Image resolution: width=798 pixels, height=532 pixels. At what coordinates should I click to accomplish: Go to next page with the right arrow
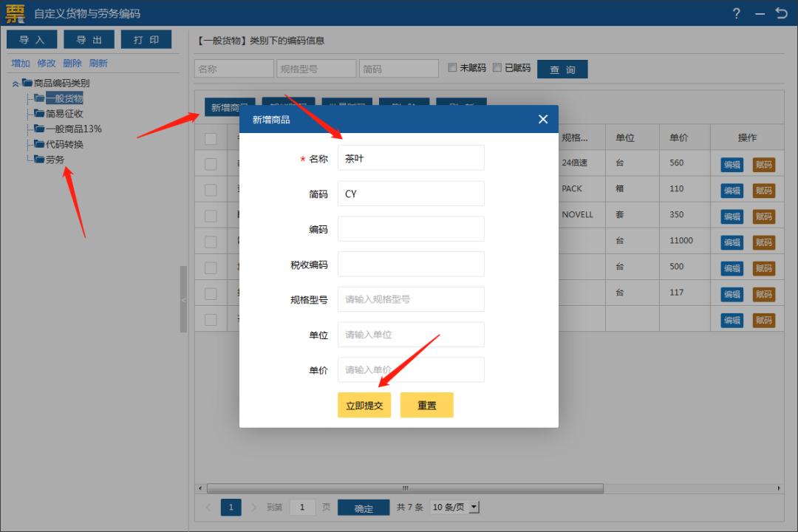tap(254, 507)
